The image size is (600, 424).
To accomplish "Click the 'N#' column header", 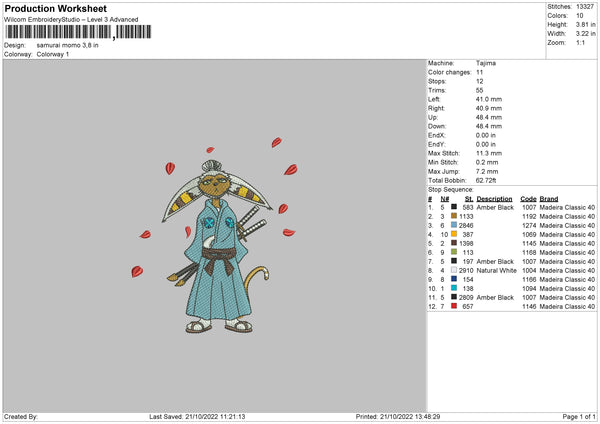I will click(445, 199).
